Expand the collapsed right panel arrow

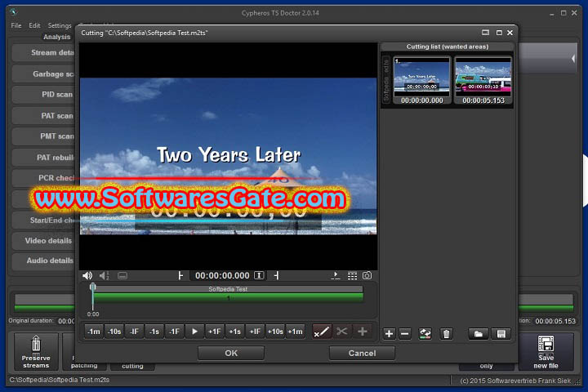click(x=573, y=59)
